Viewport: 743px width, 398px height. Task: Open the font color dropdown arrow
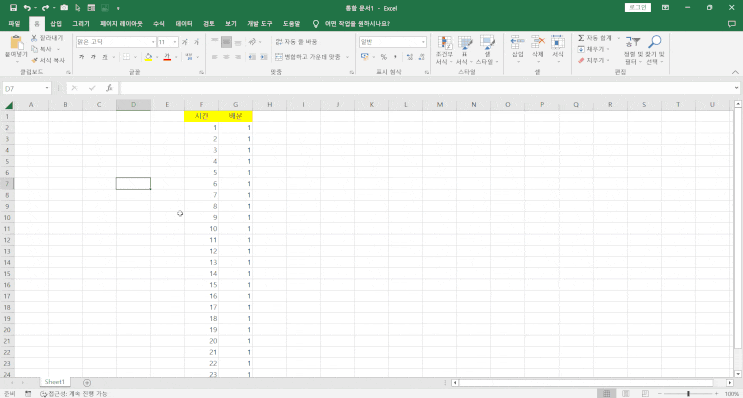tap(176, 57)
